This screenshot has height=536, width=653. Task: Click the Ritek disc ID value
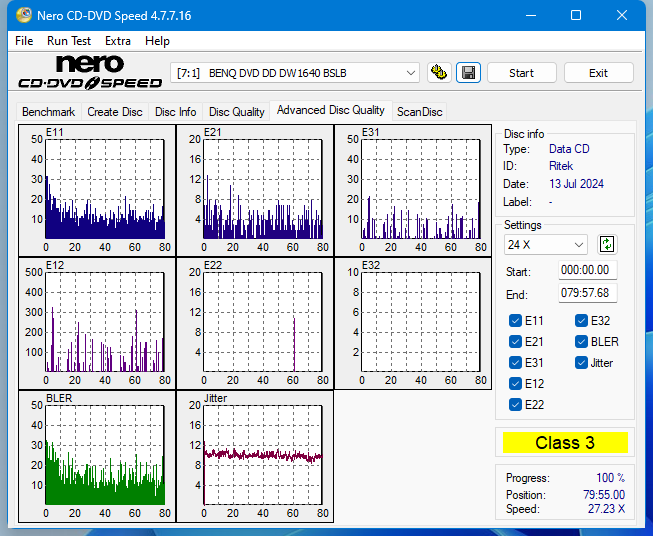[561, 166]
